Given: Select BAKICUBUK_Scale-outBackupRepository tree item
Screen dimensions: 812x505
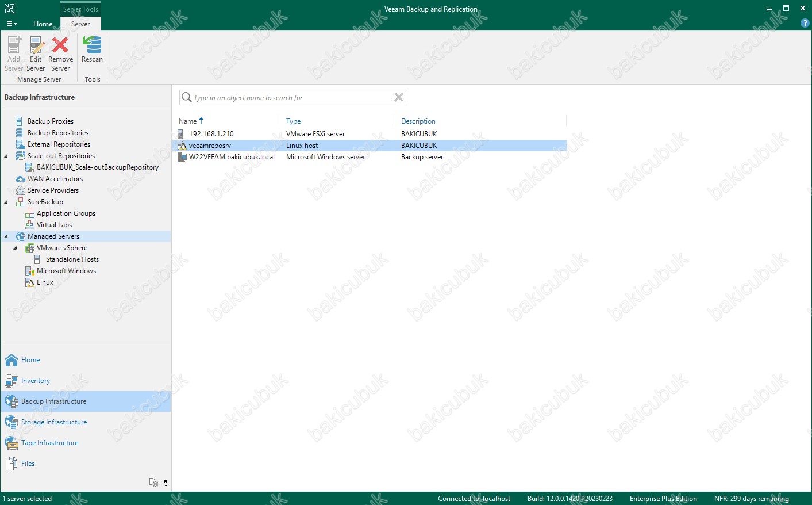Looking at the screenshot, I should click(98, 167).
